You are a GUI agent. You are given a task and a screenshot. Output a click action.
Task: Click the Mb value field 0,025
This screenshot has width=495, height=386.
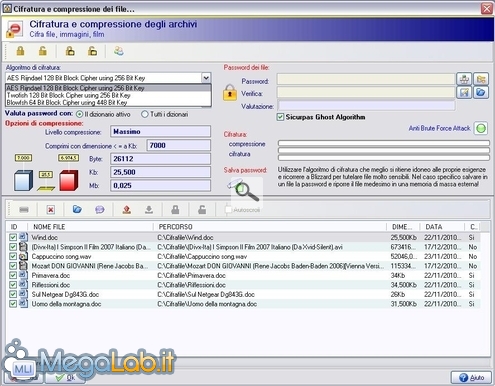pyautogui.click(x=160, y=185)
